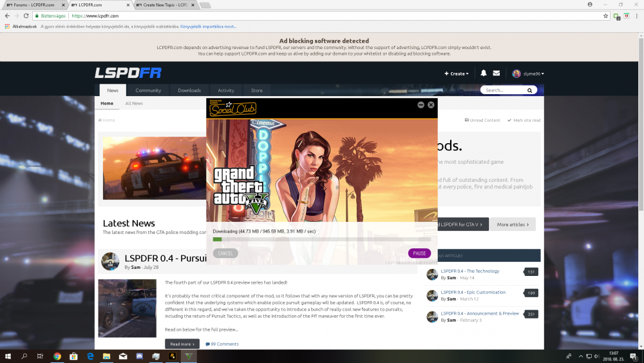Open LSPDFR 0.4 - Announcement & Preview article

(480, 313)
